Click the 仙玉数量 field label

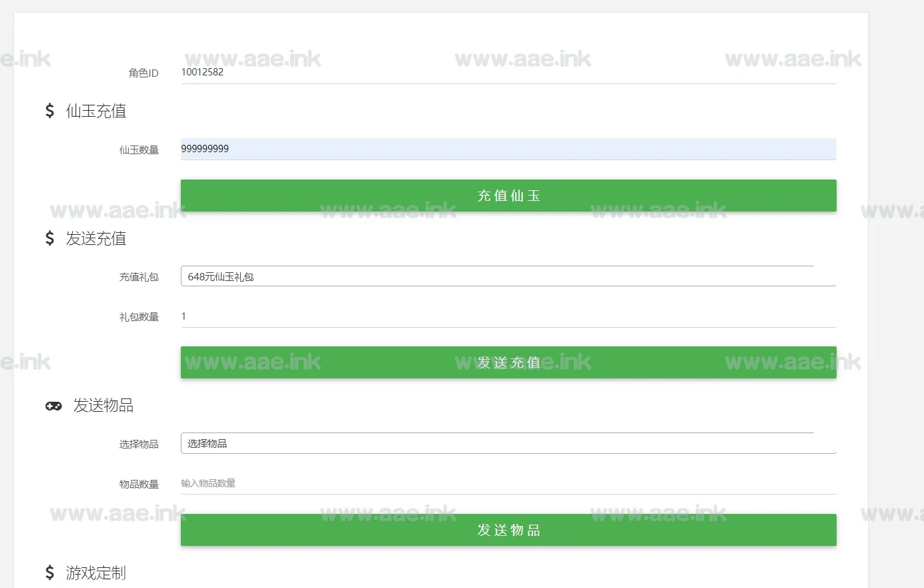click(139, 150)
